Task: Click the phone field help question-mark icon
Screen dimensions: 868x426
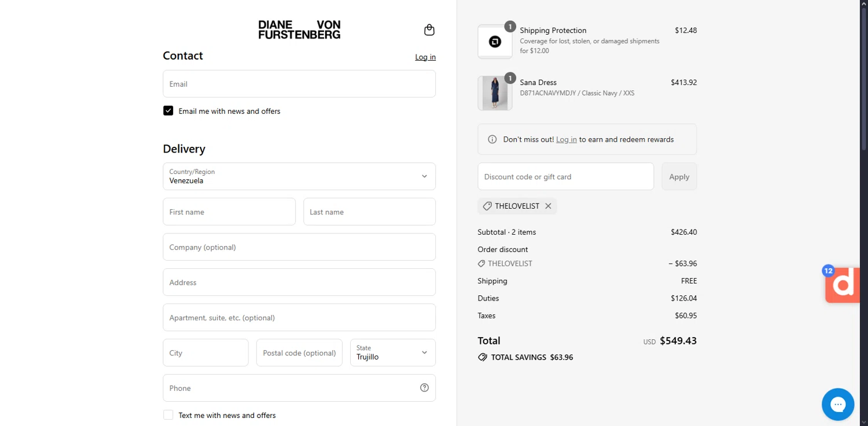Action: (x=424, y=388)
